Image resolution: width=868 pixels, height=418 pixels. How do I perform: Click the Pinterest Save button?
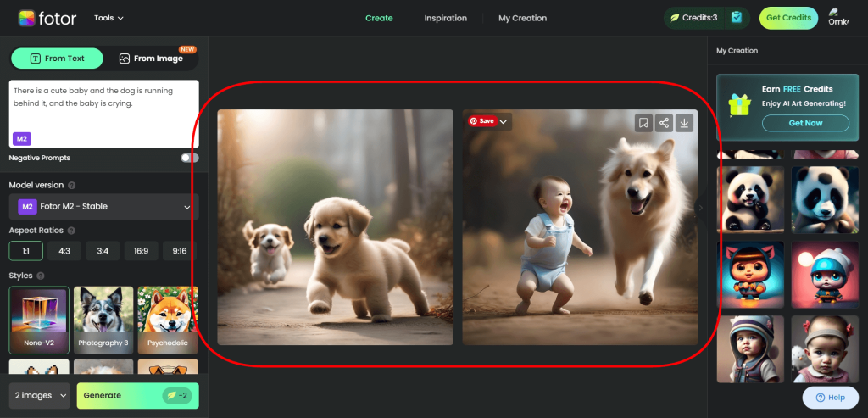point(481,121)
